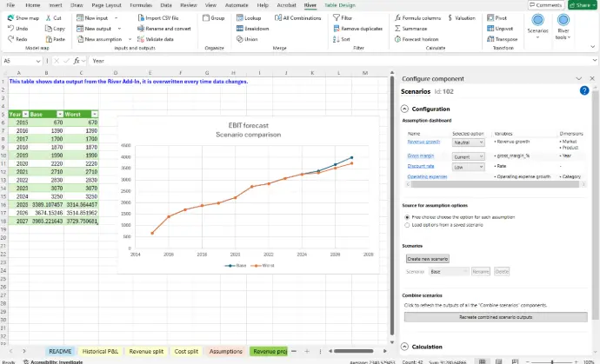Expand the Calculation section
The image size is (600, 364).
(404, 344)
